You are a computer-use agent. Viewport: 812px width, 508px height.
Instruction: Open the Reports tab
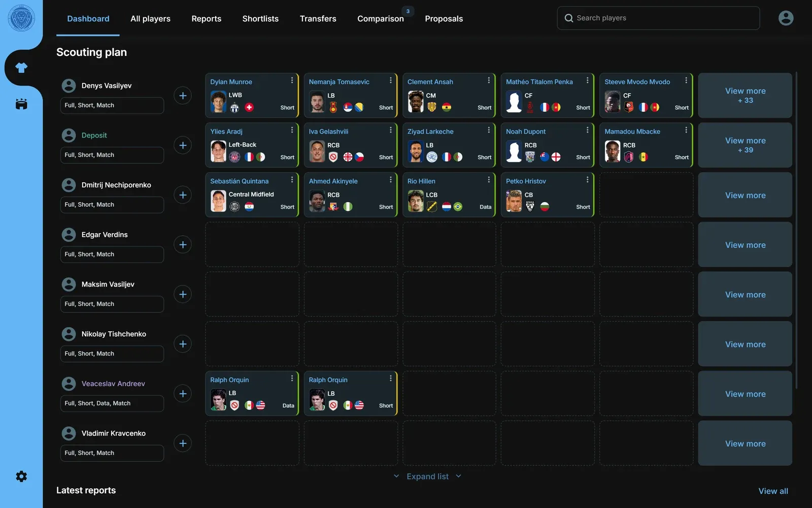pyautogui.click(x=206, y=19)
